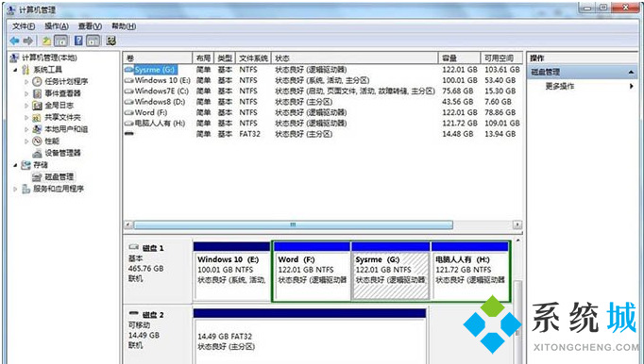The image size is (644, 364).
Task: Select the Sysrme (G:) partition block
Action: pyautogui.click(x=391, y=271)
